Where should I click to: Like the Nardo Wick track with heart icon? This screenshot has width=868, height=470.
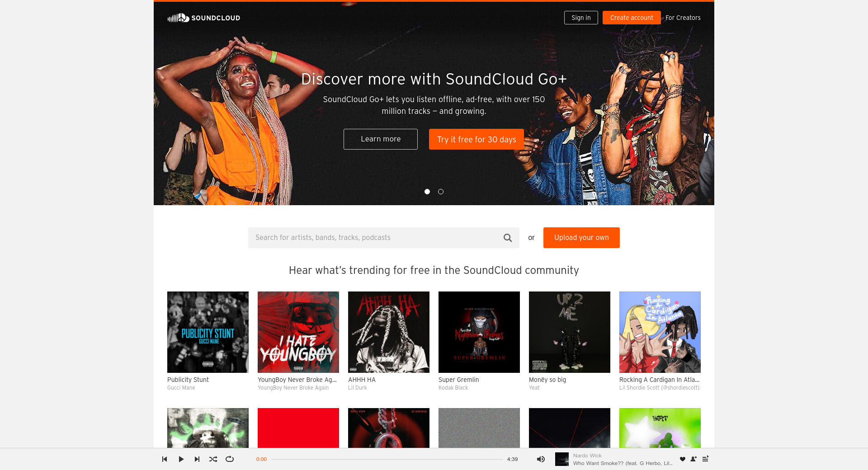tap(683, 459)
